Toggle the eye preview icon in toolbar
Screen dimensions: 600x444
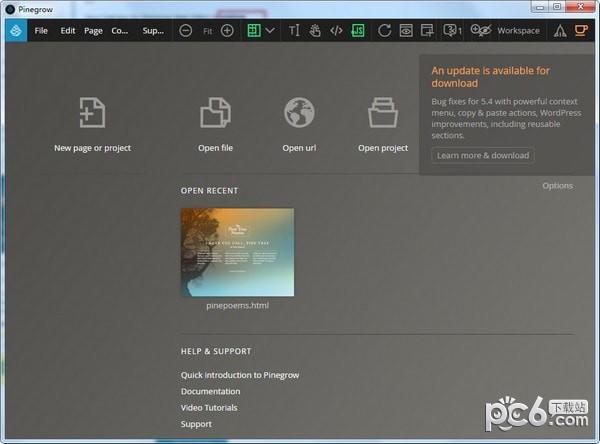[406, 30]
